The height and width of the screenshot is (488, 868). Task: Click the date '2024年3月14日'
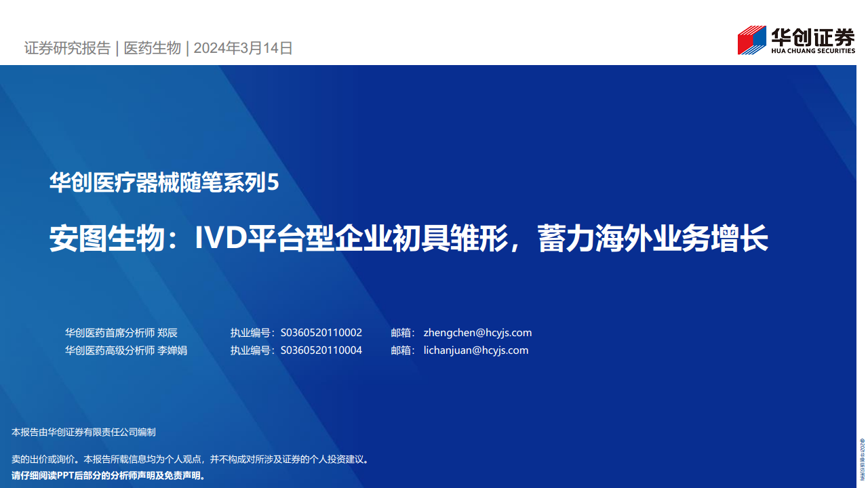point(243,48)
